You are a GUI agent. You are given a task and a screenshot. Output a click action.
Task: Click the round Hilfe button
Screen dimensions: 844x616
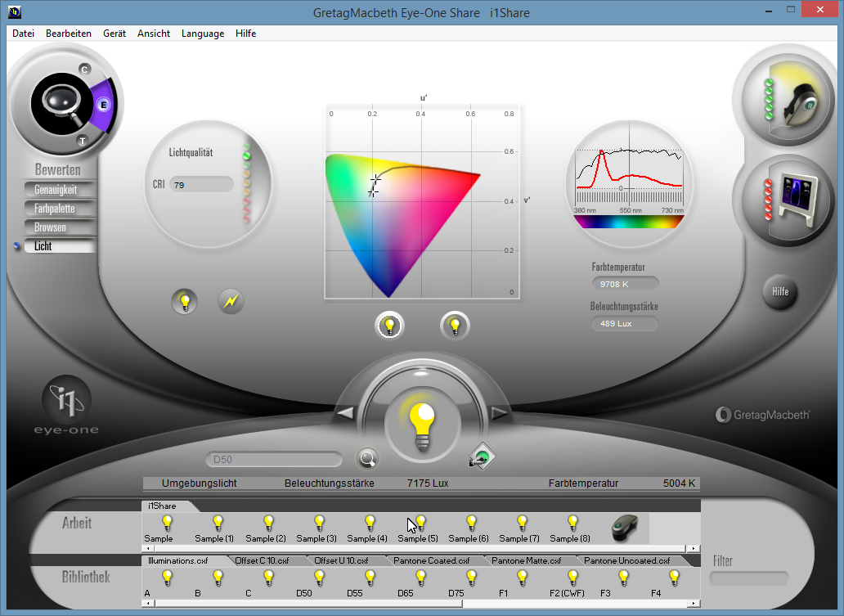(780, 292)
